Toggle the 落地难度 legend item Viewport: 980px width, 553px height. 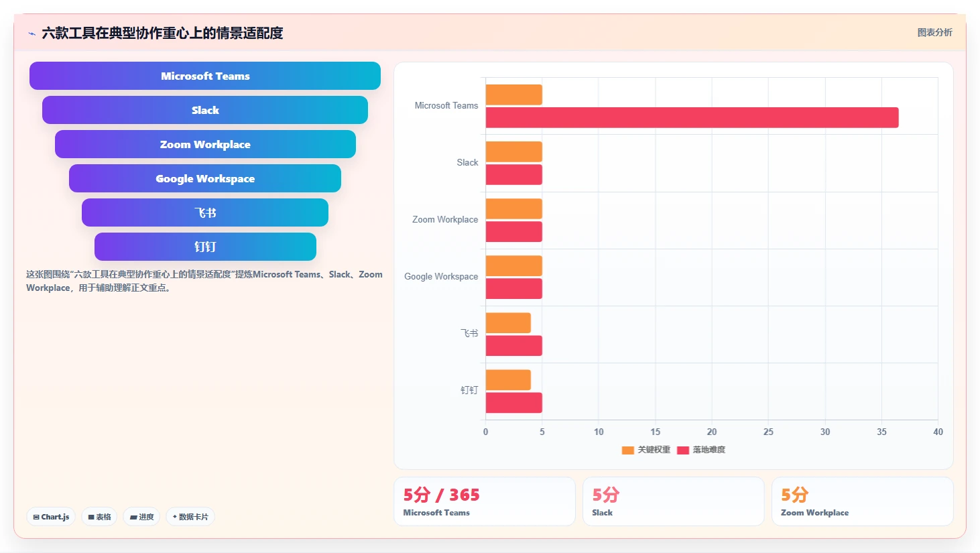click(701, 450)
